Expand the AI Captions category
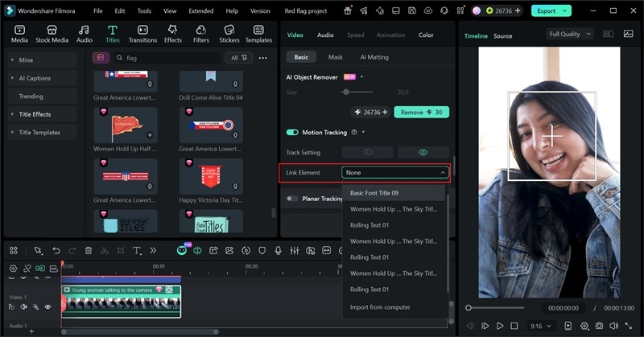Viewport: 644px width, 337px height. [x=42, y=78]
